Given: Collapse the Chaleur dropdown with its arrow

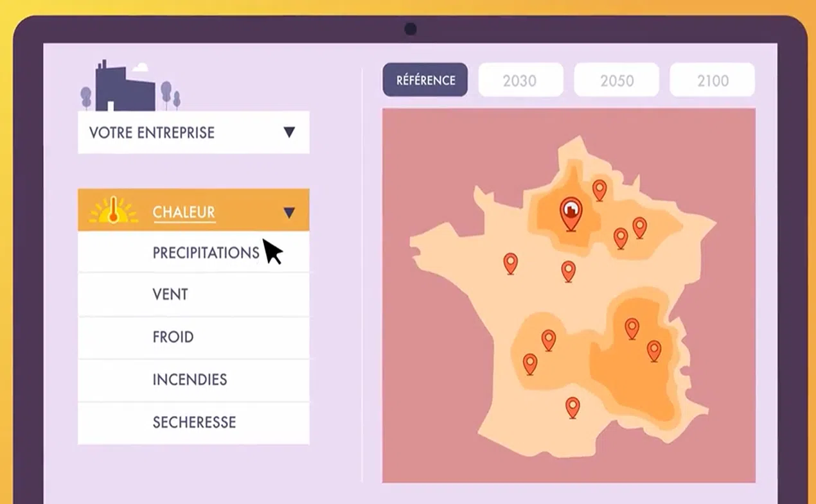Looking at the screenshot, I should 289,213.
